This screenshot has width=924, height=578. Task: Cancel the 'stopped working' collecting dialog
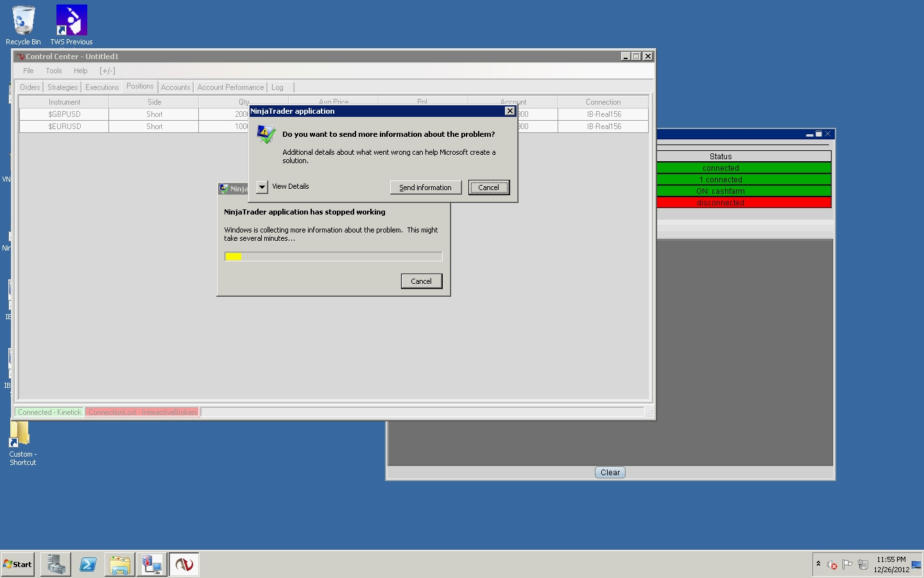coord(422,281)
